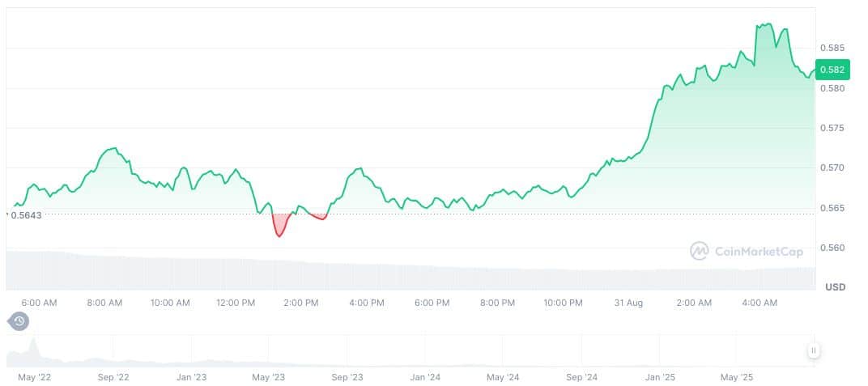
Task: Jump to Jan '23 in overview
Action: [191, 378]
